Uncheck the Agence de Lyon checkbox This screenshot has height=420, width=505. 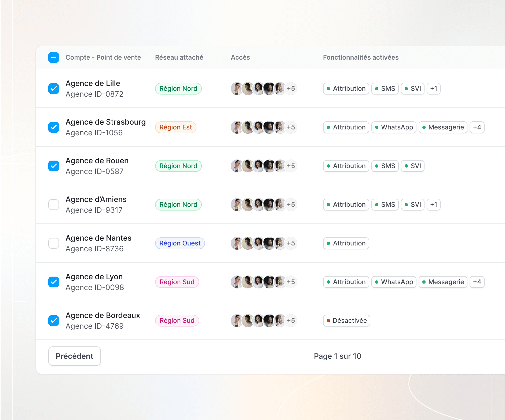pyautogui.click(x=54, y=282)
